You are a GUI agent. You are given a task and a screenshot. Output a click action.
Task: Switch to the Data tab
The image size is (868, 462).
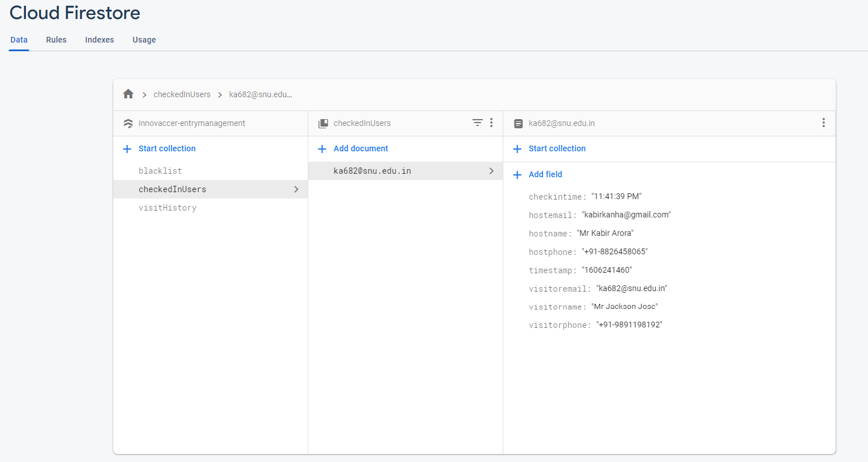click(x=19, y=40)
